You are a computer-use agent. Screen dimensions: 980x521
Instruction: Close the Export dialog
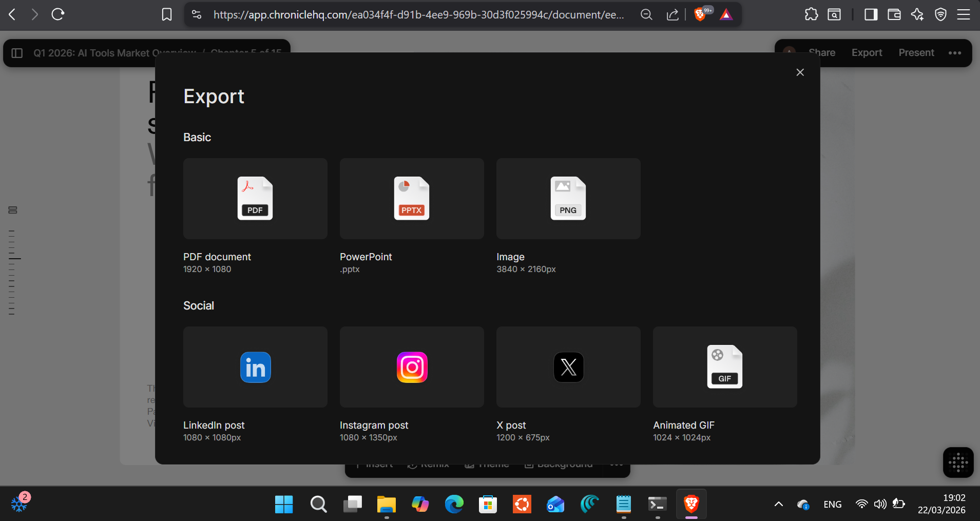click(x=800, y=72)
